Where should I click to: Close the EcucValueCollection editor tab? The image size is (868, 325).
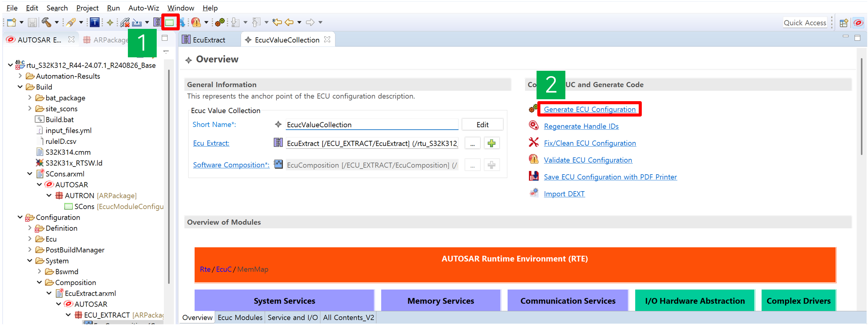[x=327, y=40]
